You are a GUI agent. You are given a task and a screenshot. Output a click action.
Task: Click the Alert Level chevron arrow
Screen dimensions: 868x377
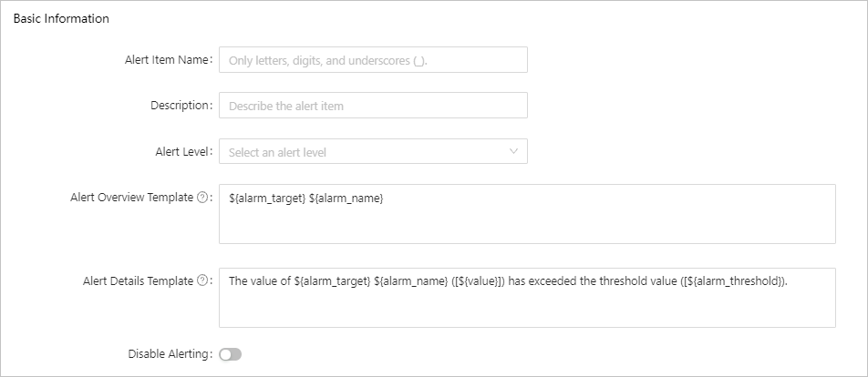(x=513, y=151)
